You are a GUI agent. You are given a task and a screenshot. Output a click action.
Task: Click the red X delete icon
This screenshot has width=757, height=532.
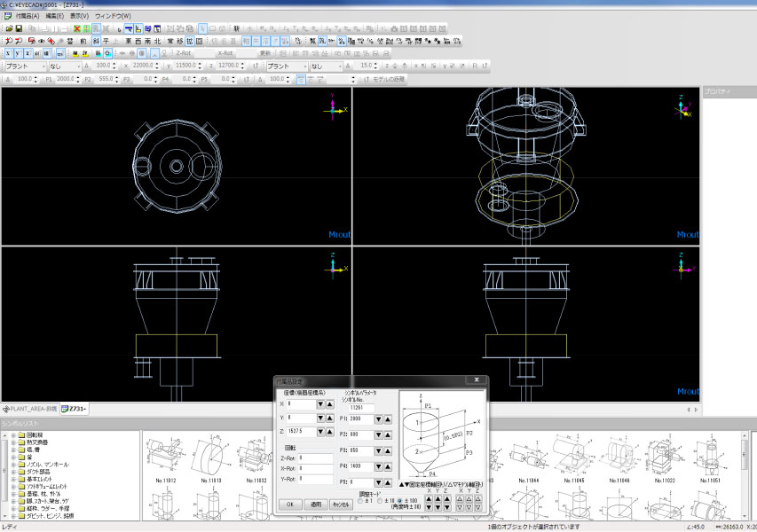point(76,29)
